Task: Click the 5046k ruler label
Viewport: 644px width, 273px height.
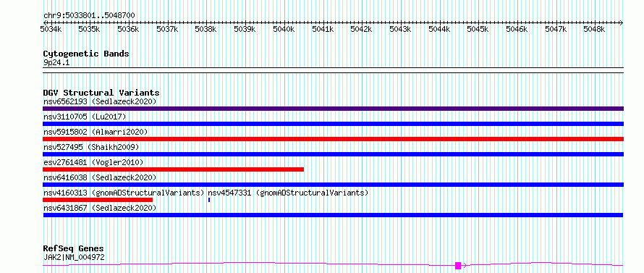Action: tap(517, 29)
